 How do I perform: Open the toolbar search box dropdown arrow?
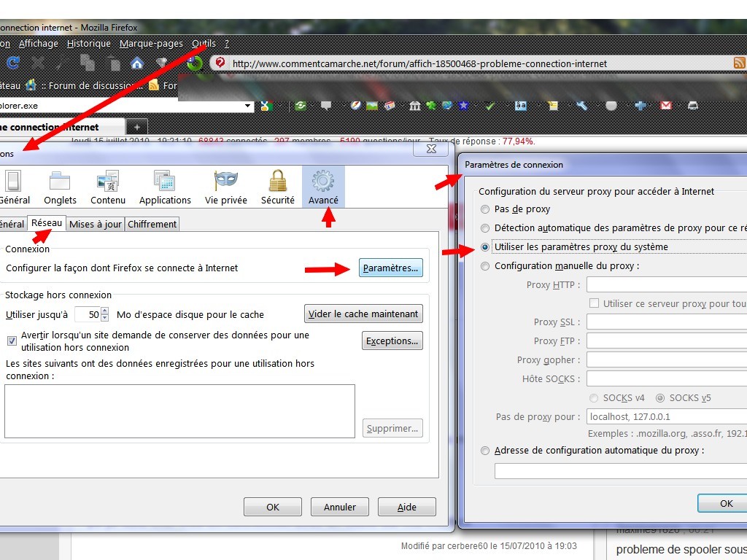[248, 106]
